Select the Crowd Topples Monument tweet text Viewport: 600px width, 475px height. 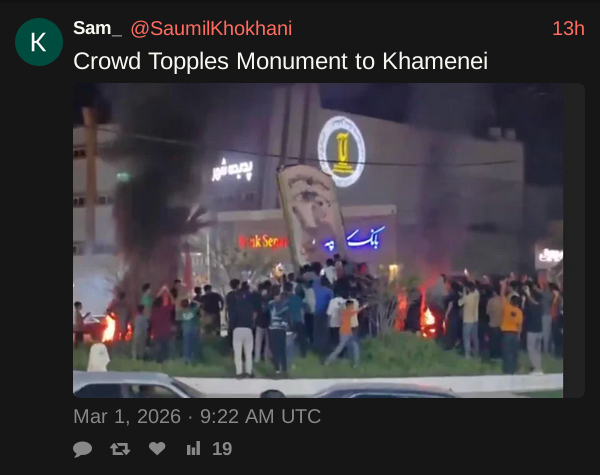pos(280,61)
